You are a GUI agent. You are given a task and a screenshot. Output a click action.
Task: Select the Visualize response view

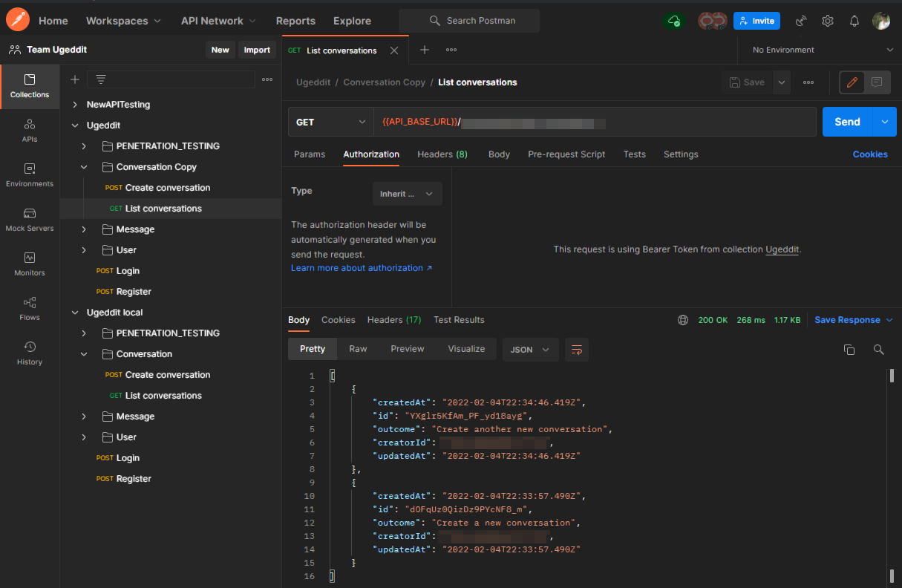point(466,349)
